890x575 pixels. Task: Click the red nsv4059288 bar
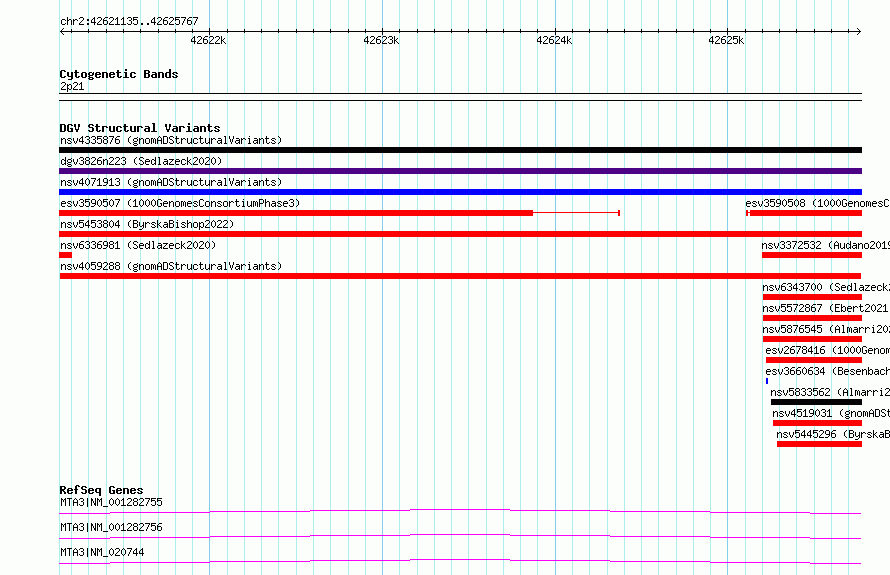(461, 276)
